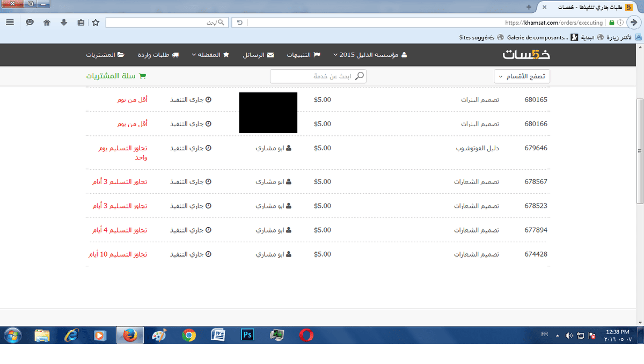The height and width of the screenshot is (364, 644).
Task: Click the $5.00 price in order 677894 row
Action: pyautogui.click(x=323, y=230)
